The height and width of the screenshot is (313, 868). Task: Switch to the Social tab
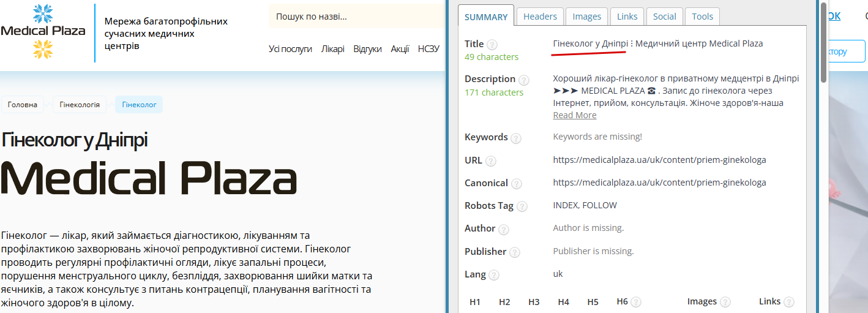pyautogui.click(x=664, y=17)
